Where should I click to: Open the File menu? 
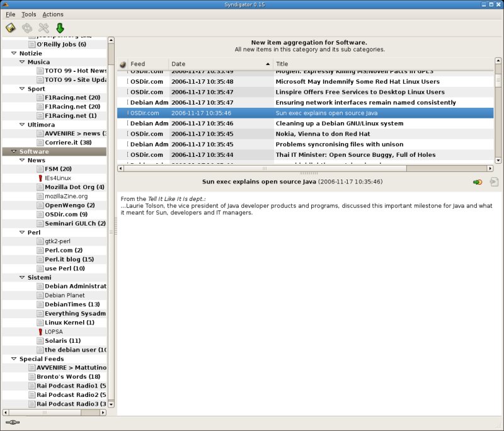pos(10,14)
